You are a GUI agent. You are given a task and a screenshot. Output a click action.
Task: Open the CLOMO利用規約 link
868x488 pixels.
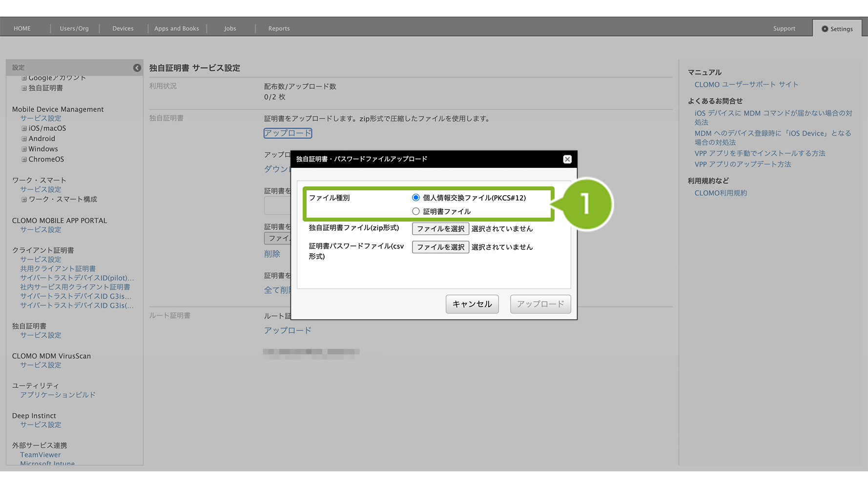tap(720, 193)
